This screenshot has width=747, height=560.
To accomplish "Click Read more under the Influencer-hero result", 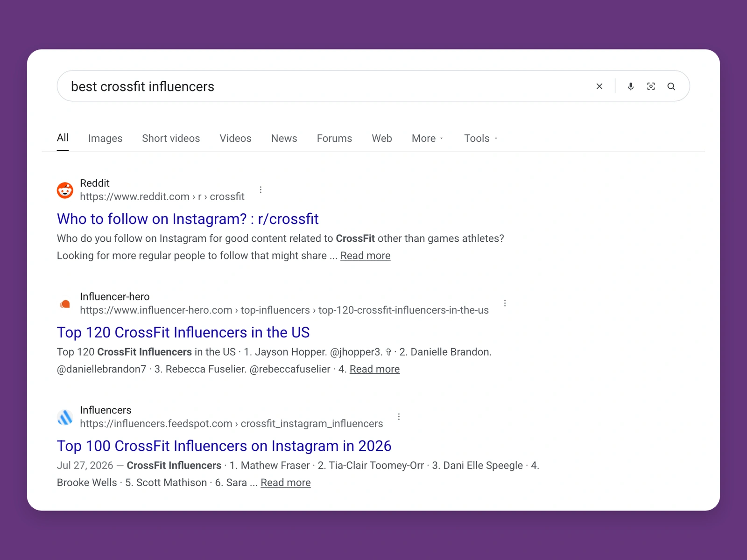I will pyautogui.click(x=374, y=369).
